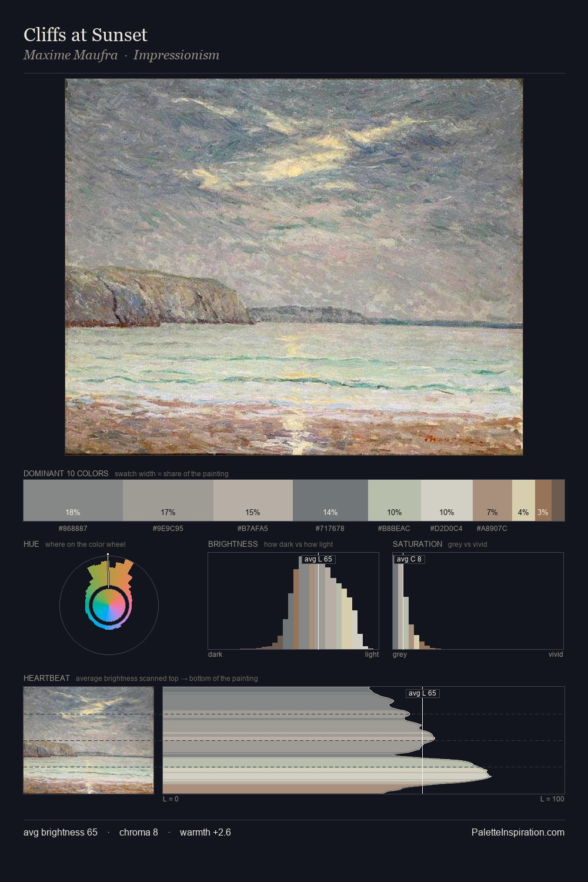Click the 'avg C 8' label in Saturation chart
588x882 pixels.
pyautogui.click(x=409, y=559)
